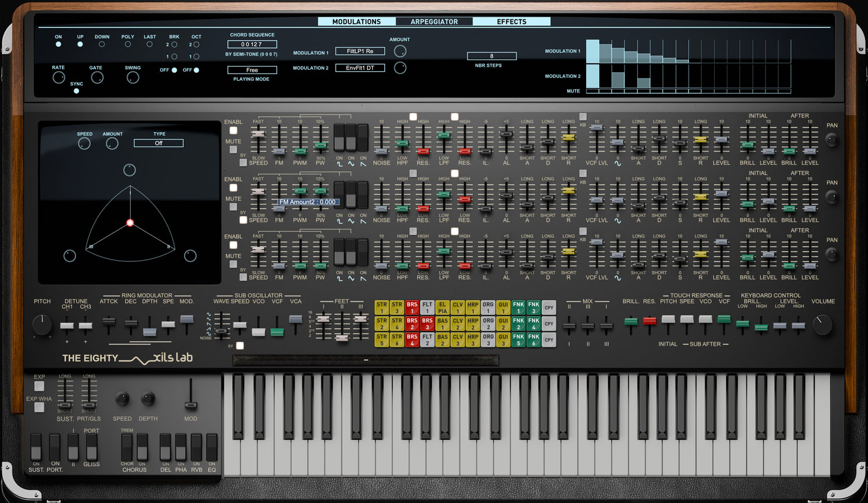Select the BRS 3 preset button
The image size is (868, 503).
427,324
